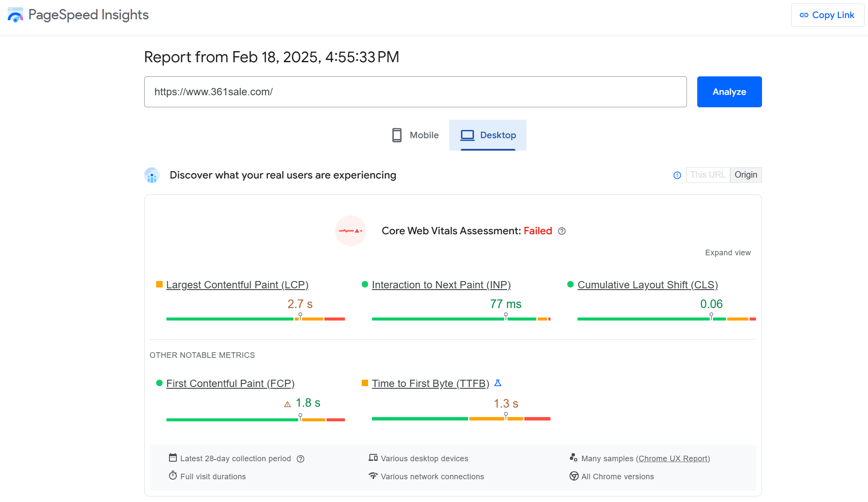The height and width of the screenshot is (502, 868).
Task: Switch data scope to This URL
Action: coord(708,175)
